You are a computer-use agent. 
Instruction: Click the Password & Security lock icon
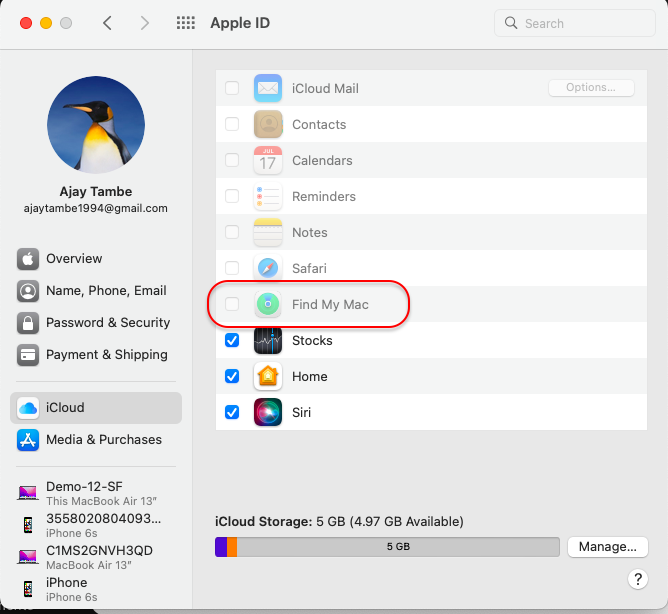pos(28,323)
